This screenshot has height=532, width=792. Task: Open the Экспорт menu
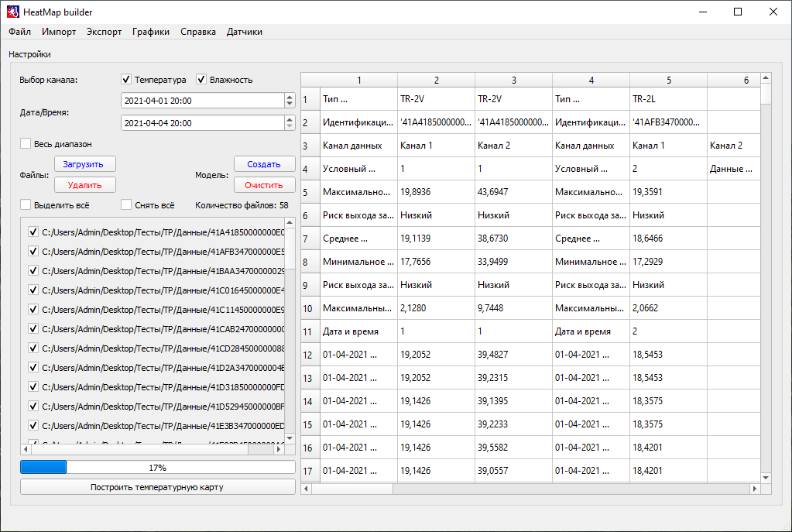point(104,32)
